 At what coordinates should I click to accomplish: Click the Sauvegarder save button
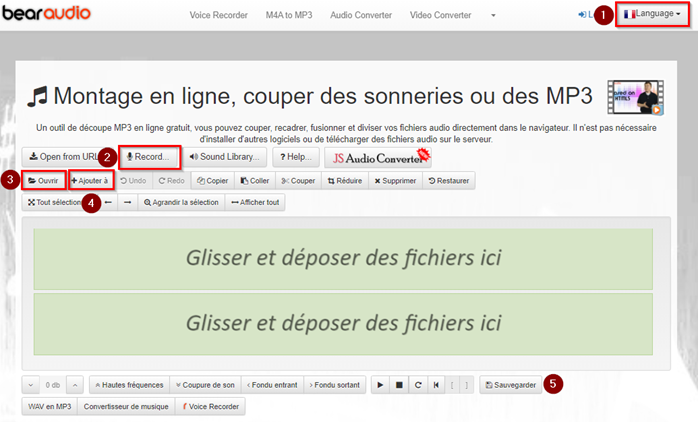click(511, 384)
